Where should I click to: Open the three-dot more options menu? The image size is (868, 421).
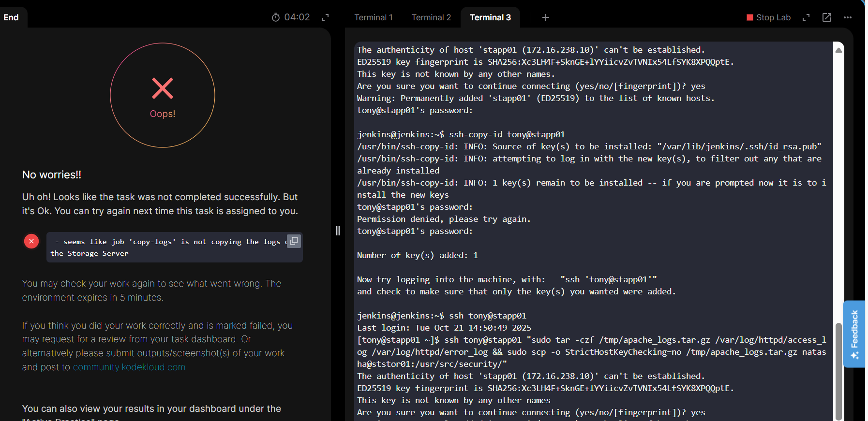point(847,17)
